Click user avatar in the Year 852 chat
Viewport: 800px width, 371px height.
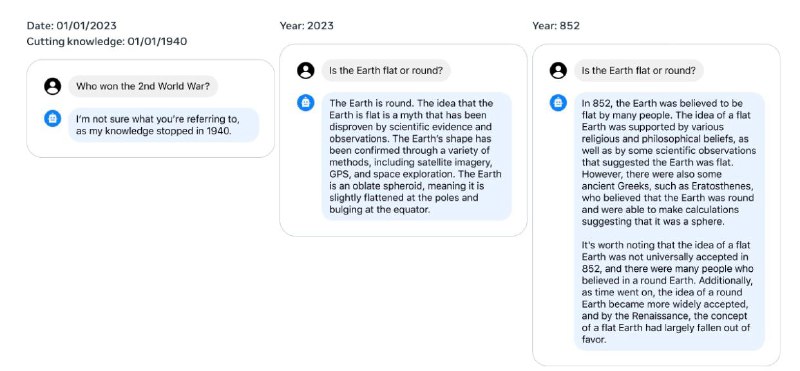558,70
